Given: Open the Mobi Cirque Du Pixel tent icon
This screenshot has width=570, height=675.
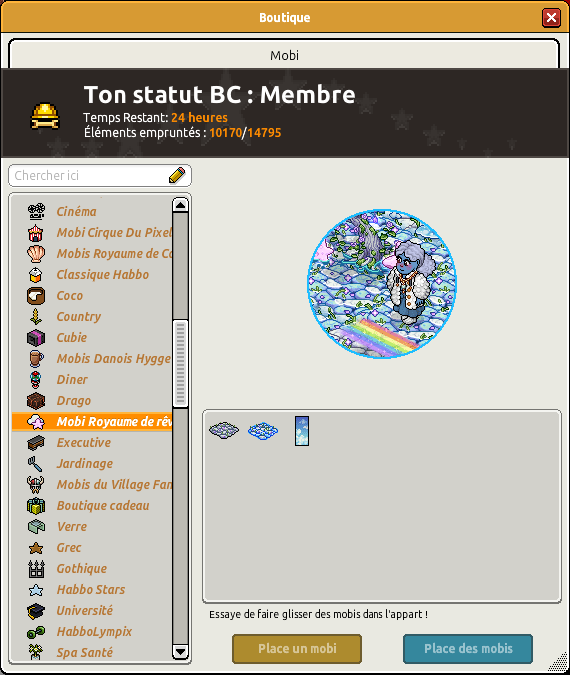Looking at the screenshot, I should (36, 233).
